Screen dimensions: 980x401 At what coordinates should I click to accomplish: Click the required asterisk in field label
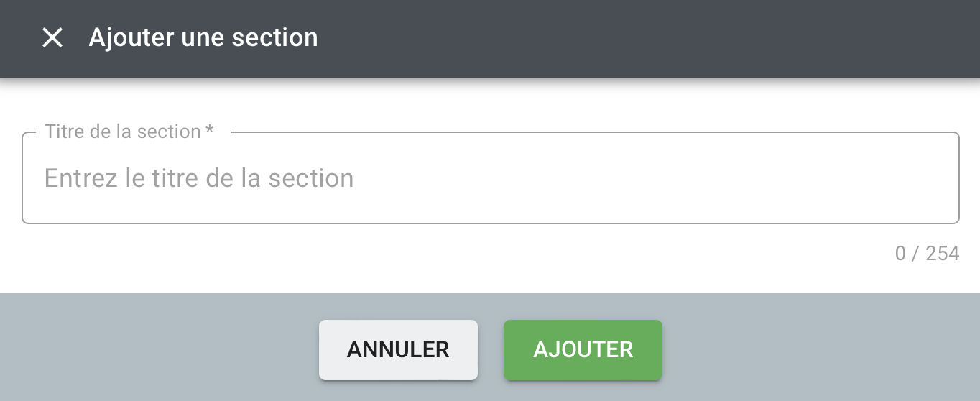pyautogui.click(x=210, y=130)
